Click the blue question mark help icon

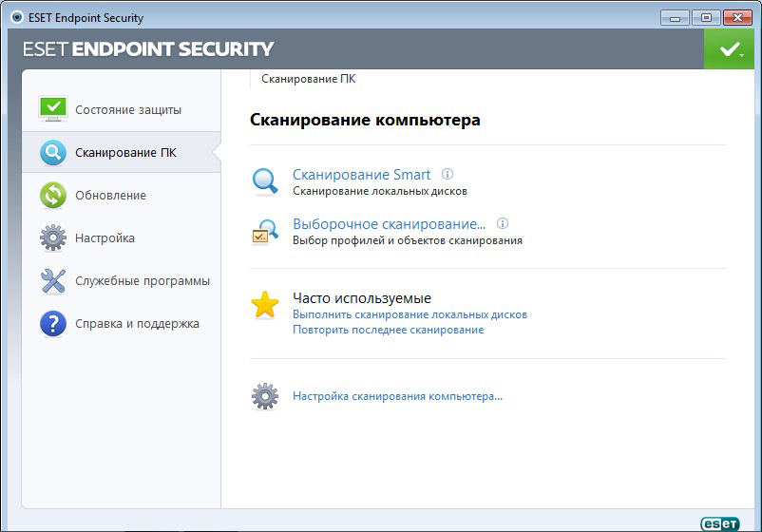pyautogui.click(x=53, y=324)
